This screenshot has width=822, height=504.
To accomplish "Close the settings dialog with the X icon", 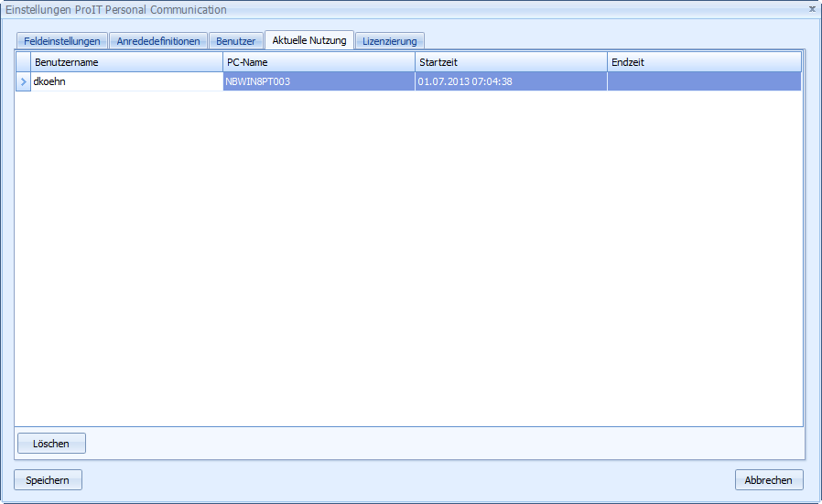I will point(812,8).
